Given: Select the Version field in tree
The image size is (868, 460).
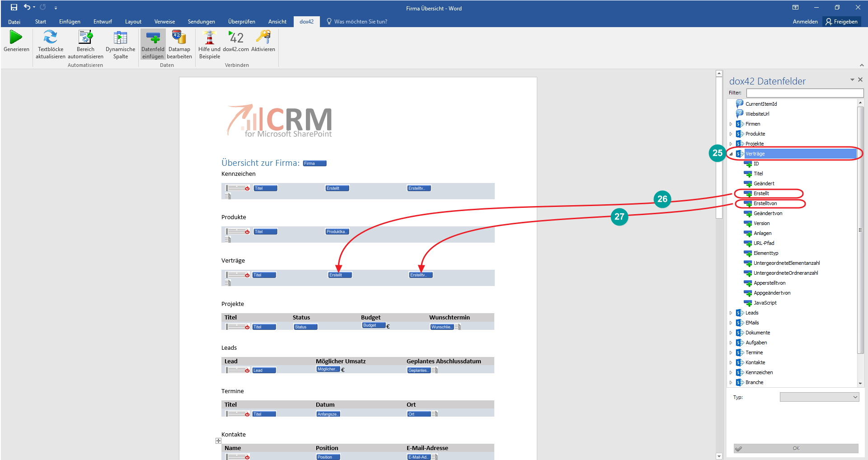Looking at the screenshot, I should [x=761, y=223].
